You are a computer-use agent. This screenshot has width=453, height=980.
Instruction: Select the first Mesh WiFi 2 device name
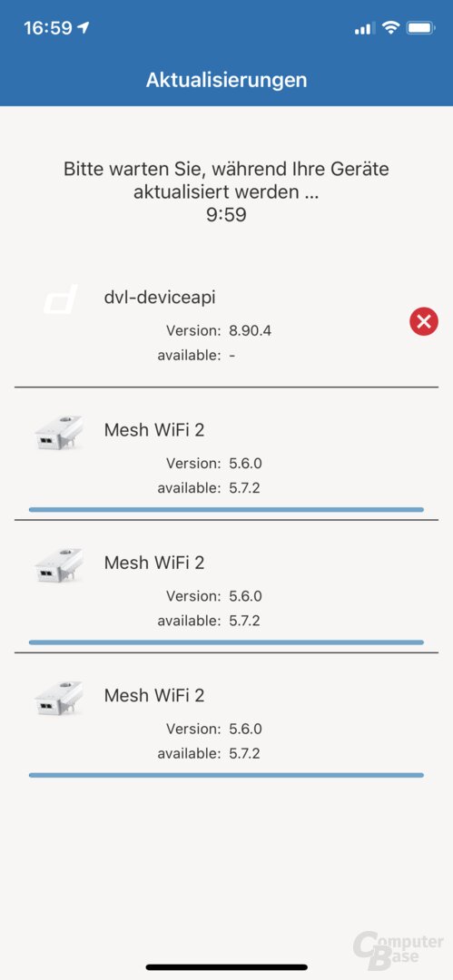point(154,430)
